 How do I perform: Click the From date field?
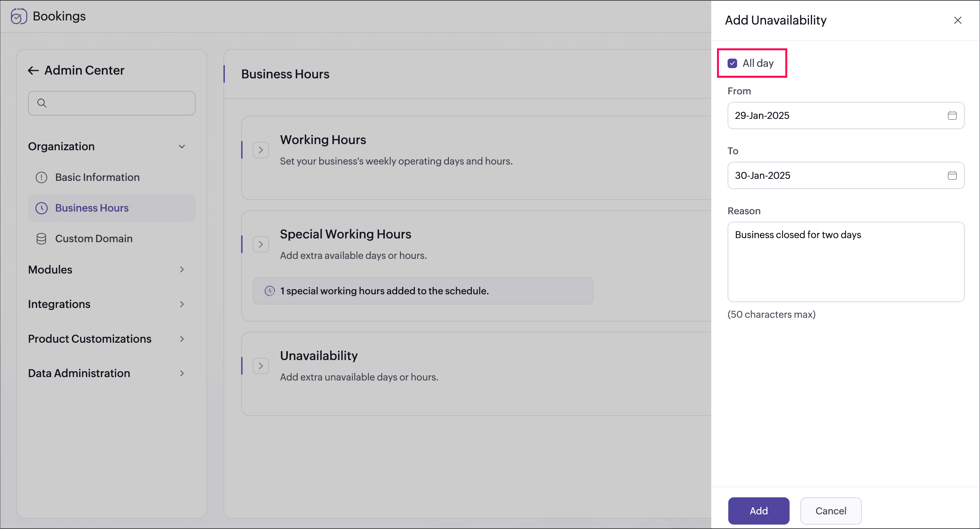(x=846, y=115)
